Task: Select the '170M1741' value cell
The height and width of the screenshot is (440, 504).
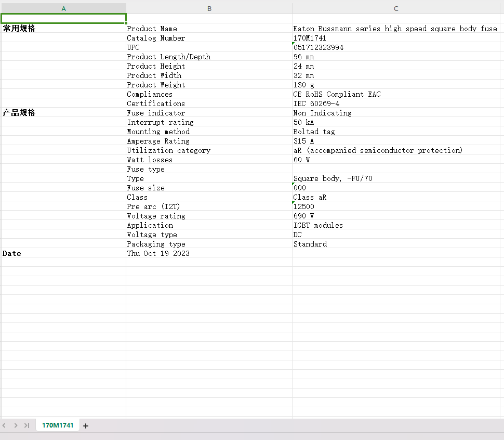Action: pyautogui.click(x=396, y=37)
